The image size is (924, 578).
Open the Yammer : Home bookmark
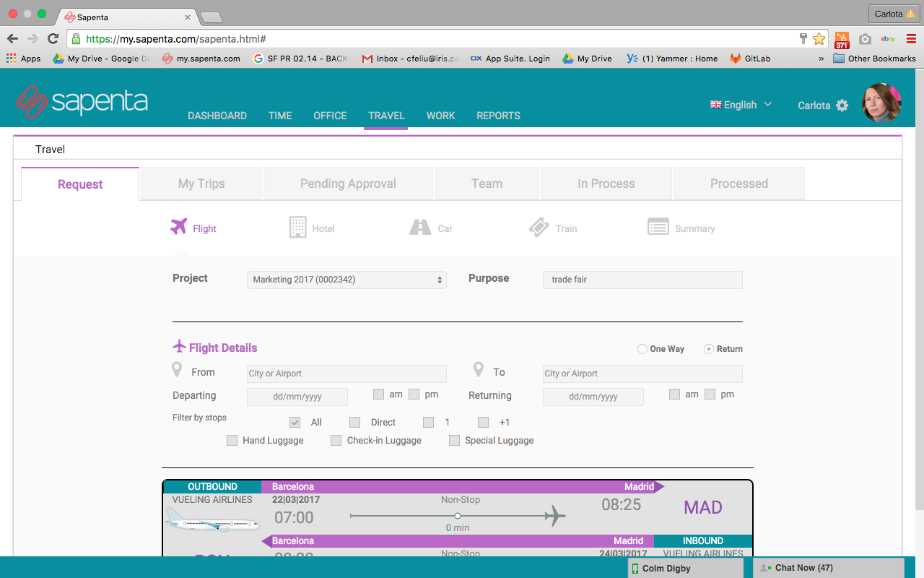point(672,59)
